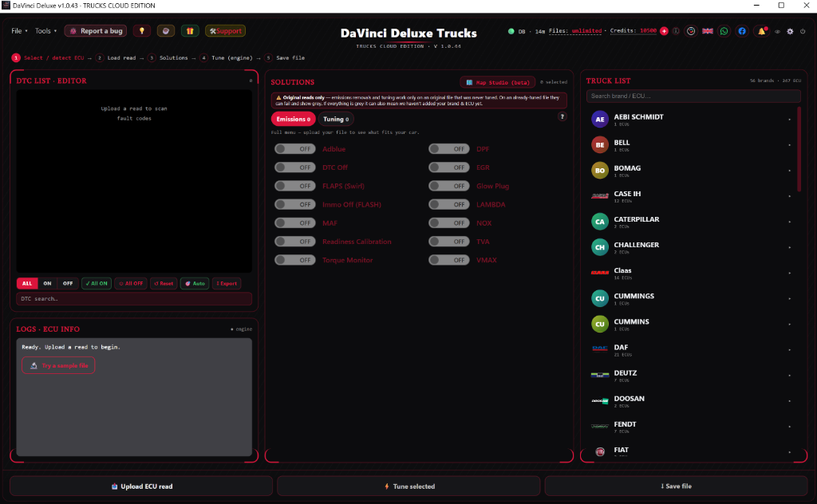Expand the CUMMINS brand row arrow
The width and height of the screenshot is (817, 504).
click(789, 325)
